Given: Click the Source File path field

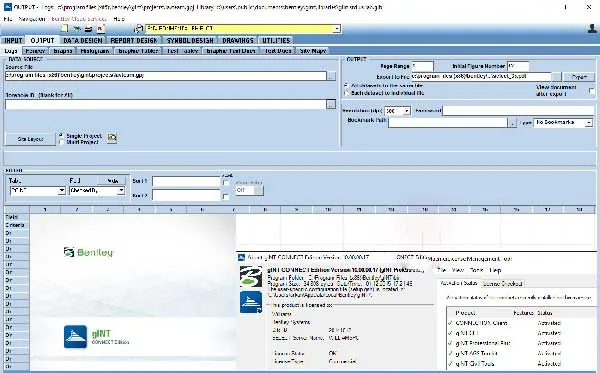Looking at the screenshot, I should (166, 76).
